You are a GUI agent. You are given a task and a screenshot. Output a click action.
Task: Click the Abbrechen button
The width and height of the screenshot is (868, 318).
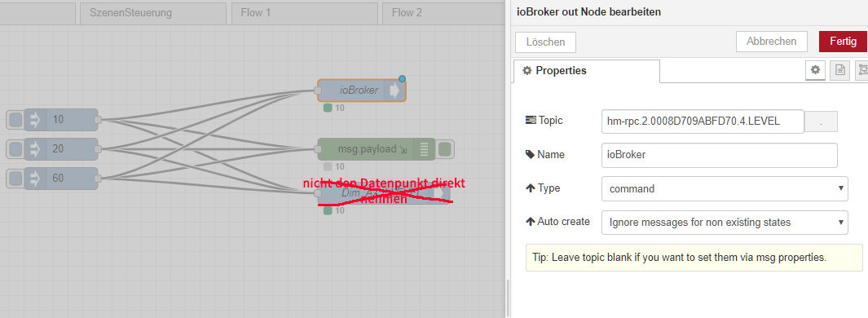point(771,42)
